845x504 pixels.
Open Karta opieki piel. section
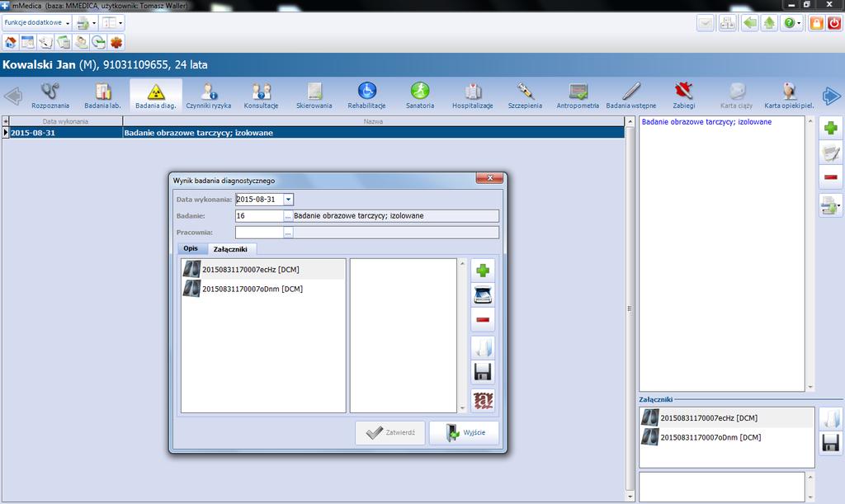coord(789,96)
